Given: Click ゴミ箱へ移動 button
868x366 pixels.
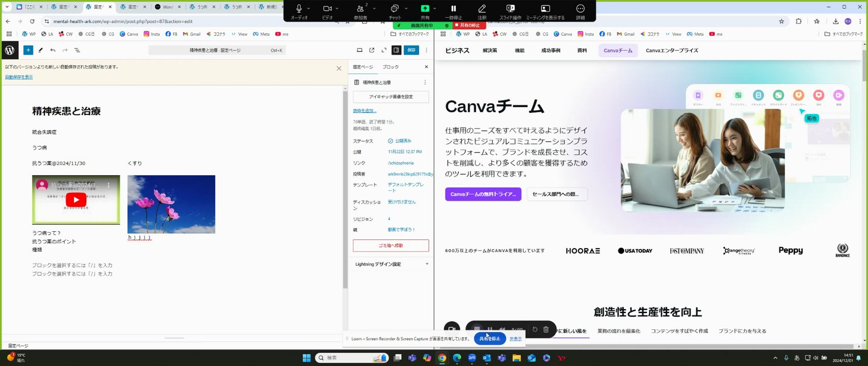Looking at the screenshot, I should 391,246.
